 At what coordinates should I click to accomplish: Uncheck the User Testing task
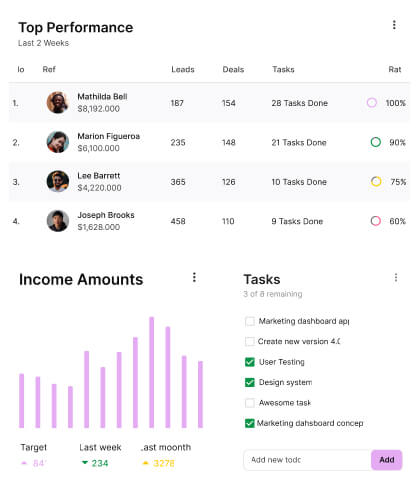250,362
